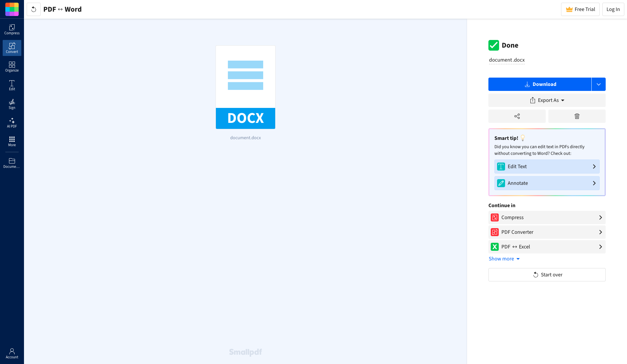Continue in PDF Converter
The width and height of the screenshot is (627, 364).
tap(547, 232)
